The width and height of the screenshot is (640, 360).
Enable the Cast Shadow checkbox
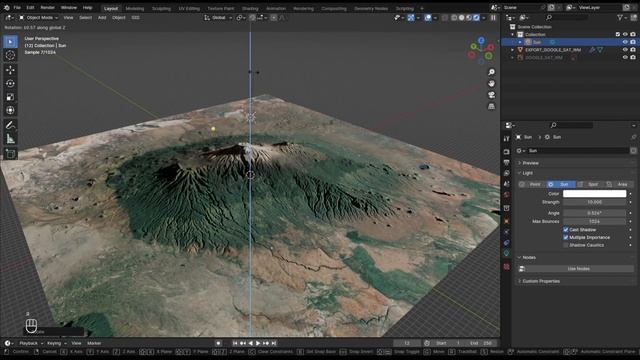coord(566,230)
